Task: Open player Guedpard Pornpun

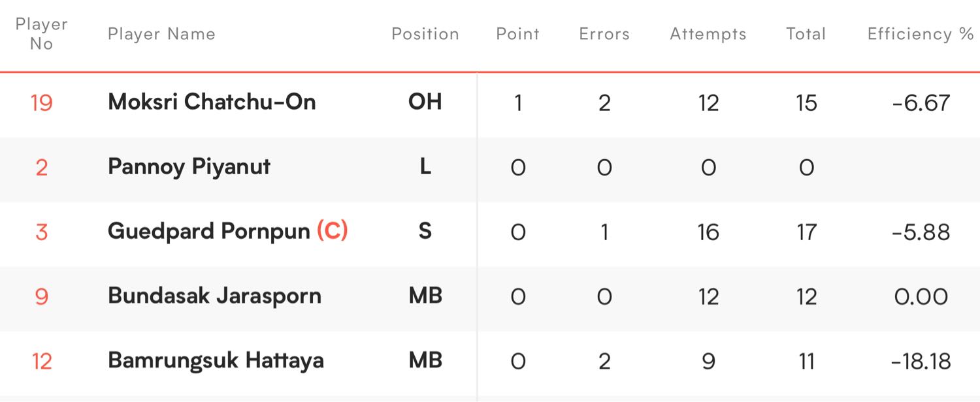Action: [208, 232]
